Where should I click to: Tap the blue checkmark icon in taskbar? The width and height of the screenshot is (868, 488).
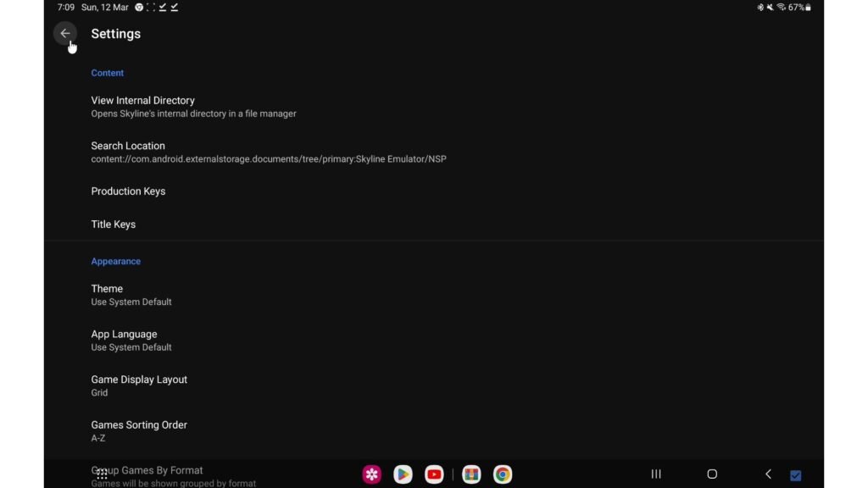(795, 475)
